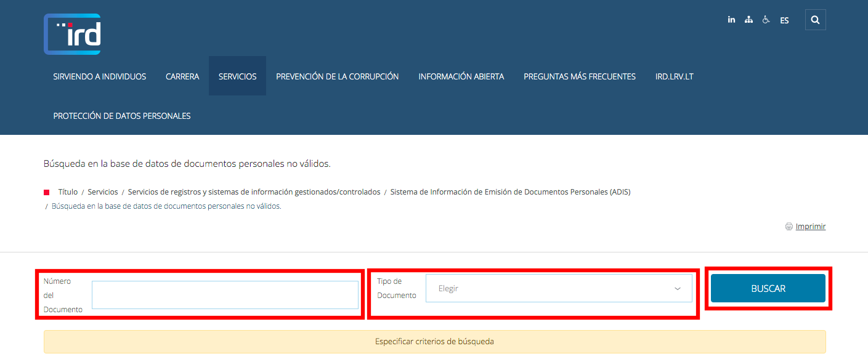Click the BUSCAR button
The width and height of the screenshot is (868, 359).
click(768, 288)
